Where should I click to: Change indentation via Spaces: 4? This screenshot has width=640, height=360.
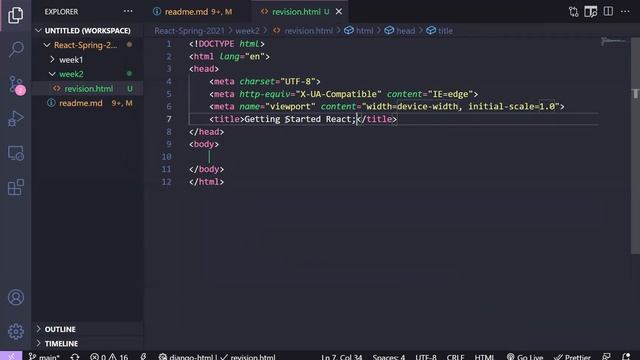coord(389,357)
